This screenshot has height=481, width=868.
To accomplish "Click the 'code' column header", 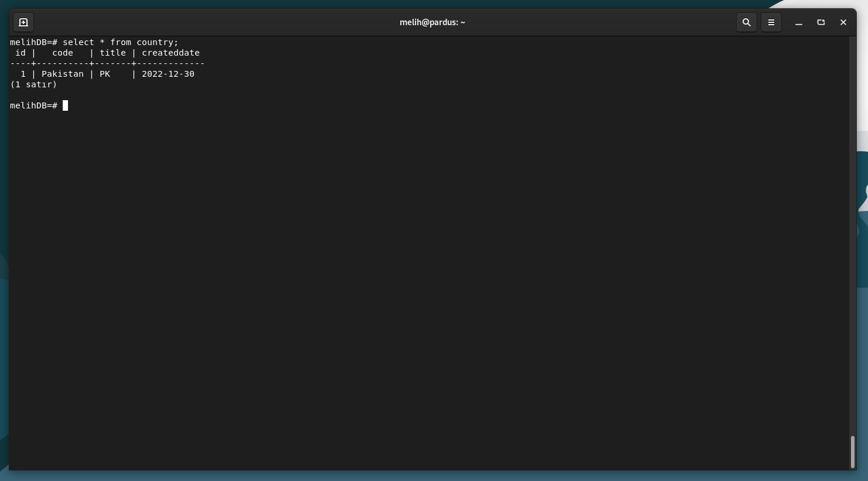I will point(63,53).
